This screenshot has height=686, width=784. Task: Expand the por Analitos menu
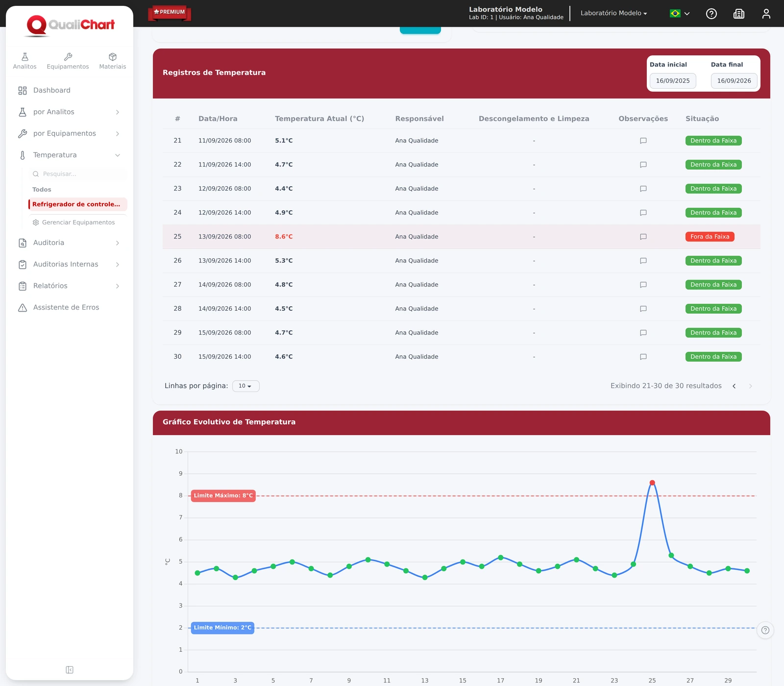pyautogui.click(x=69, y=112)
